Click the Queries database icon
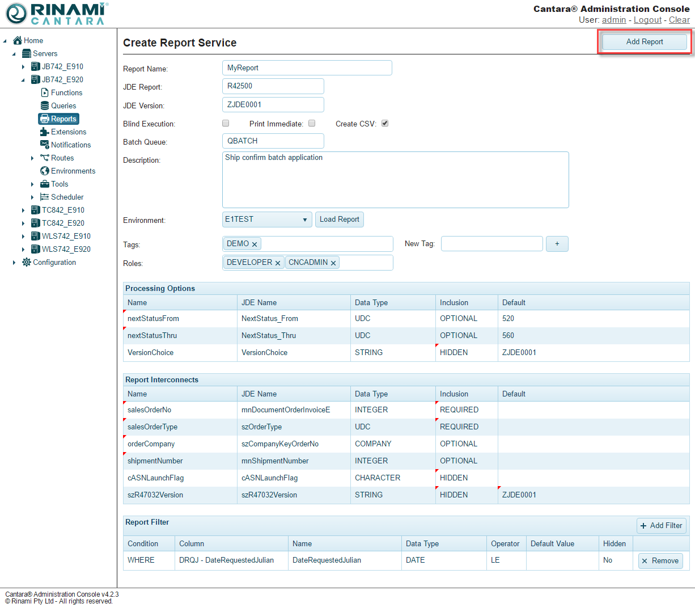The height and width of the screenshot is (616, 695). (x=45, y=106)
